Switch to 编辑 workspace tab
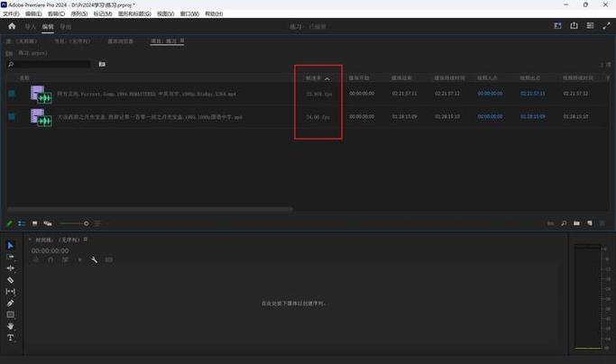616x364 pixels. tap(48, 27)
